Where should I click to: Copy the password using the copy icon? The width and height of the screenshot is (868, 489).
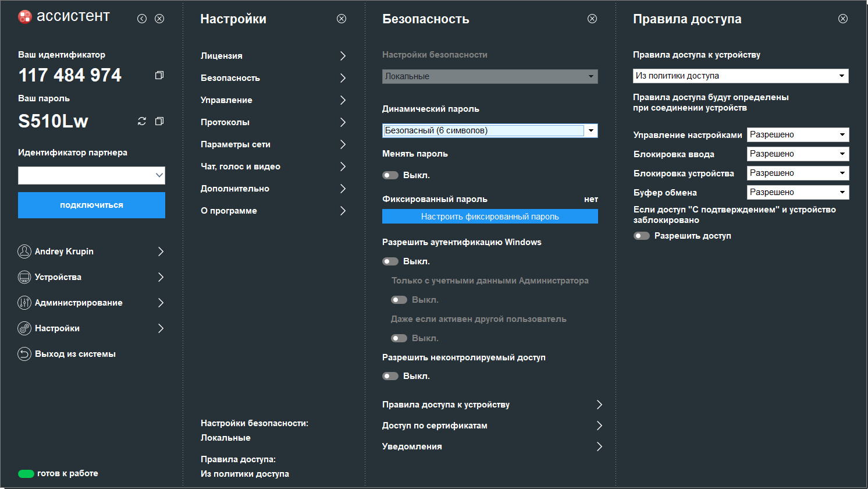pyautogui.click(x=159, y=121)
